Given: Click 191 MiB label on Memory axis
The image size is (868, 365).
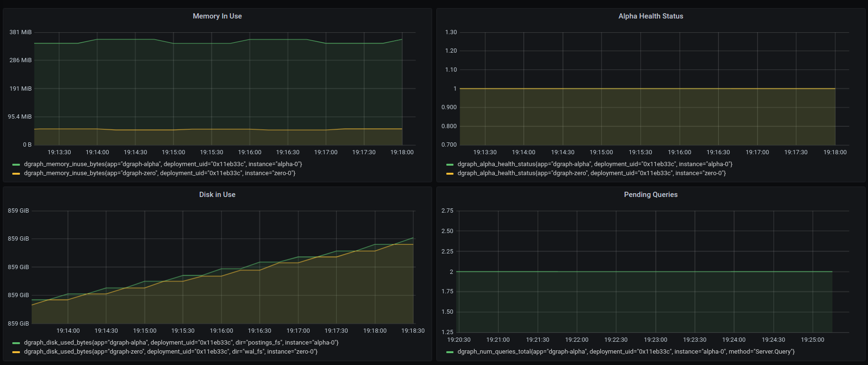Looking at the screenshot, I should click(20, 89).
